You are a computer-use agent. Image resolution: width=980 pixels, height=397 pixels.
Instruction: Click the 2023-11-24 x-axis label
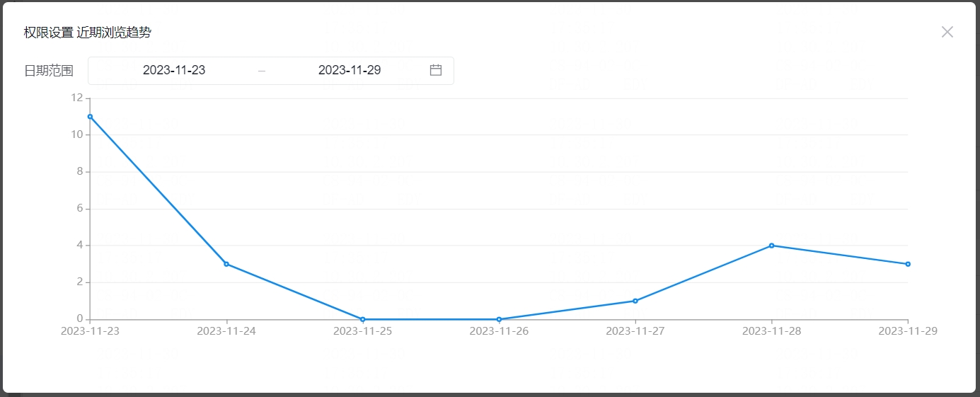point(226,331)
